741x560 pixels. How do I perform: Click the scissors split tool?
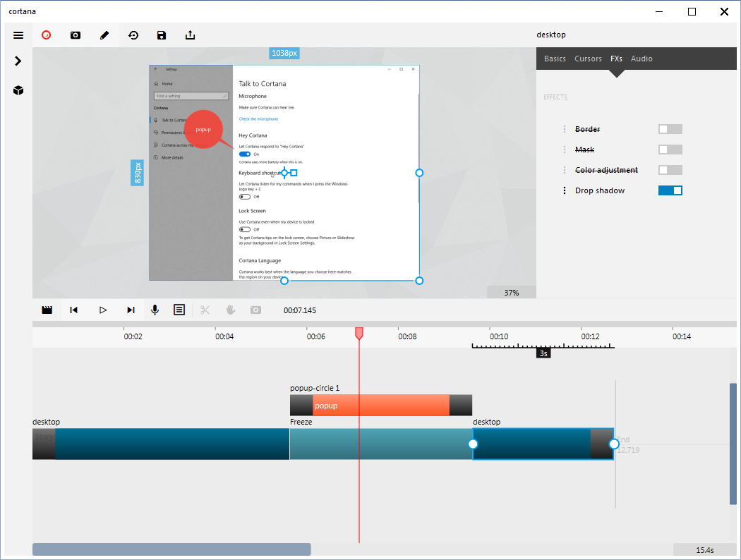[x=205, y=310]
